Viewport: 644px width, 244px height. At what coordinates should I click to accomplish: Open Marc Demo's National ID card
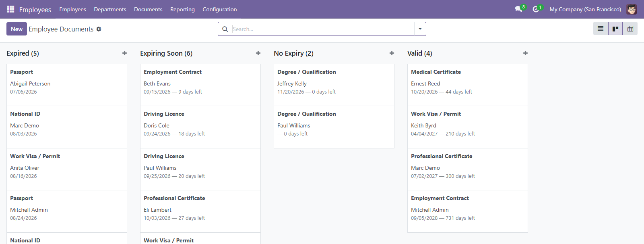[67, 127]
